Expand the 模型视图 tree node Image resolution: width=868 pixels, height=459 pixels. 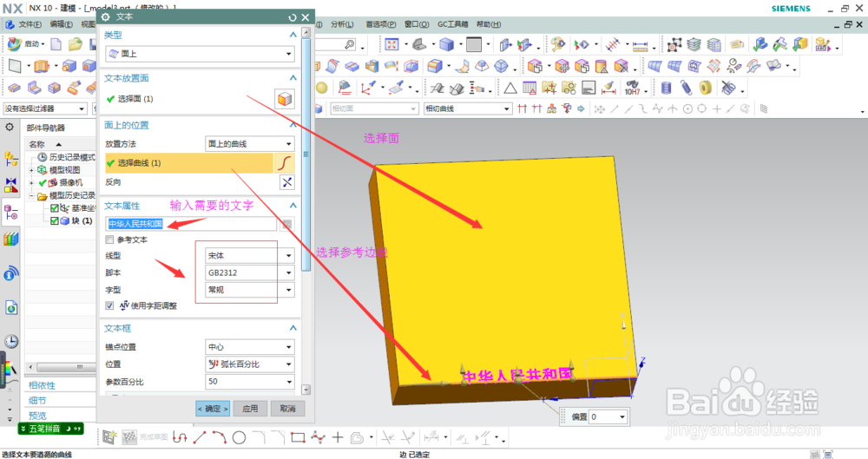coord(31,170)
